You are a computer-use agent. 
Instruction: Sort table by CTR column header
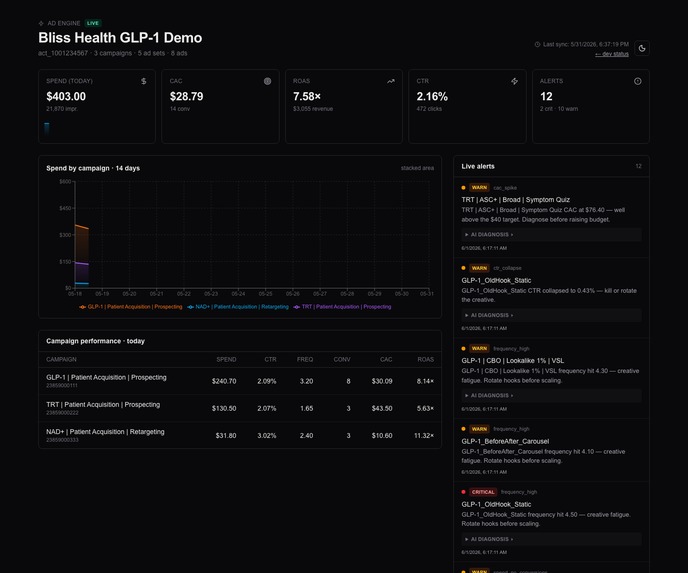click(x=270, y=359)
